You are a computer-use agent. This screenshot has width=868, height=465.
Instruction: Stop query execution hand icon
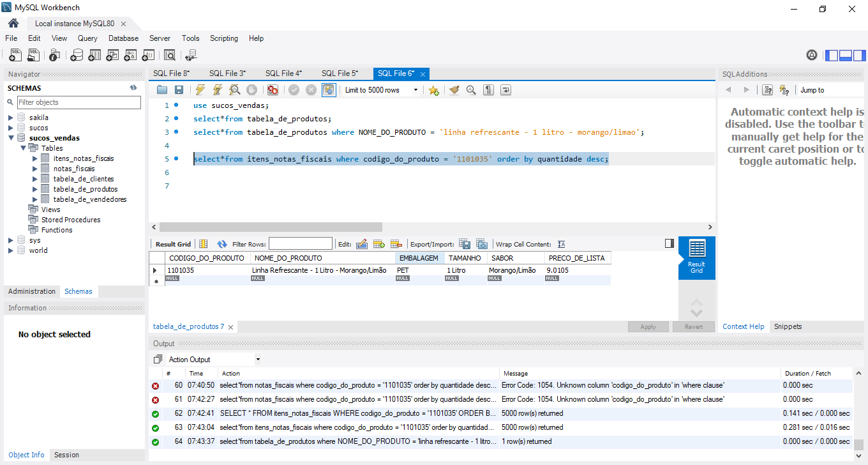tap(251, 90)
